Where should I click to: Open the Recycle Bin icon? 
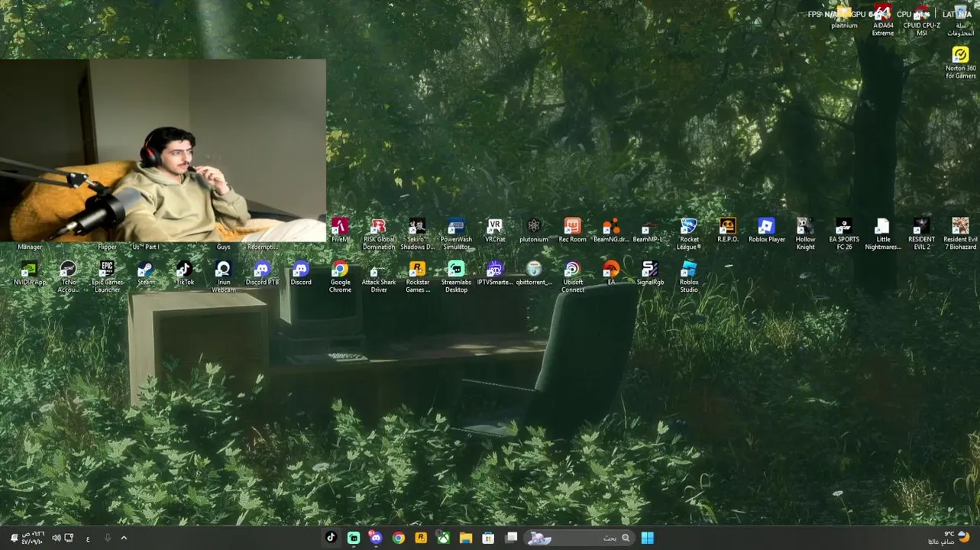point(960,14)
